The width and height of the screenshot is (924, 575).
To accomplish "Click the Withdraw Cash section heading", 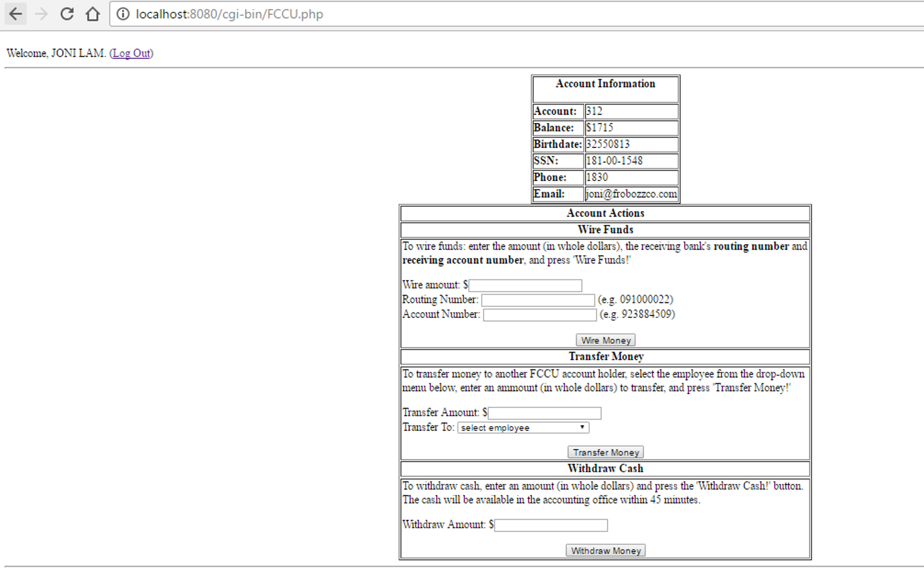I will tap(605, 468).
